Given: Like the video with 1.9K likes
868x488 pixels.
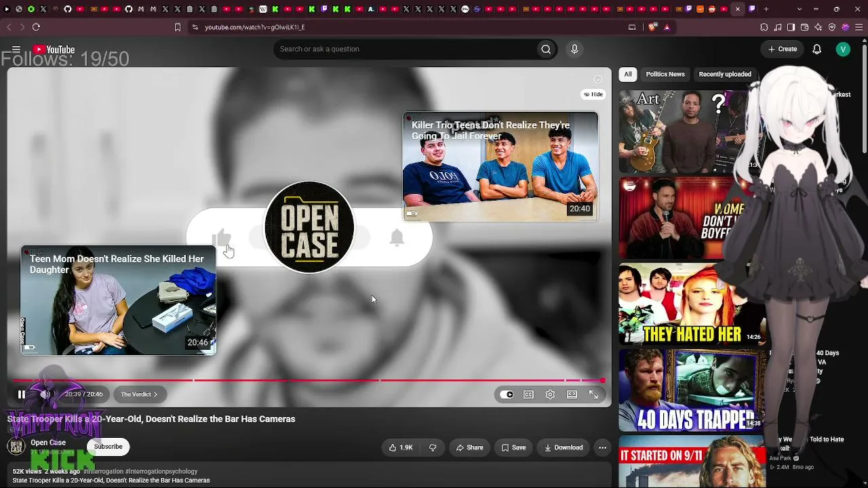Looking at the screenshot, I should point(401,447).
